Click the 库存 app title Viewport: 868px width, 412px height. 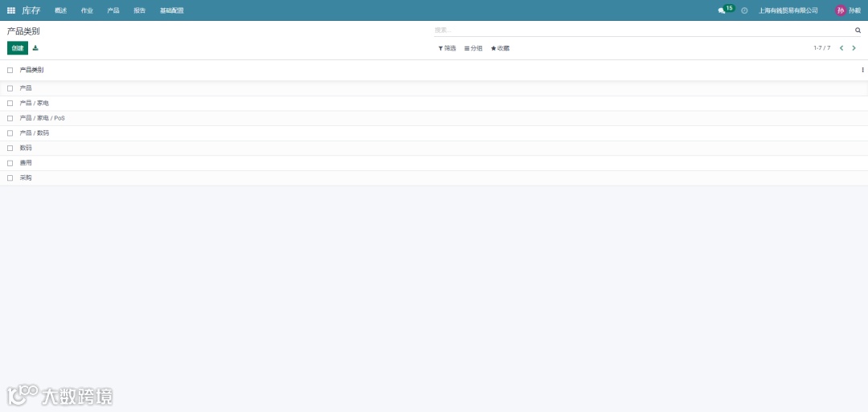(x=31, y=10)
